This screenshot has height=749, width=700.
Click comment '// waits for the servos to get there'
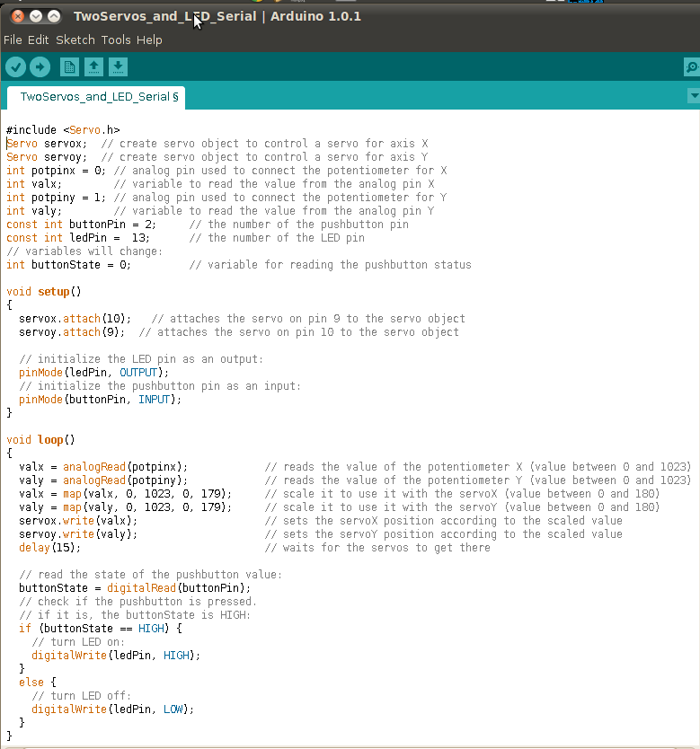click(x=377, y=548)
